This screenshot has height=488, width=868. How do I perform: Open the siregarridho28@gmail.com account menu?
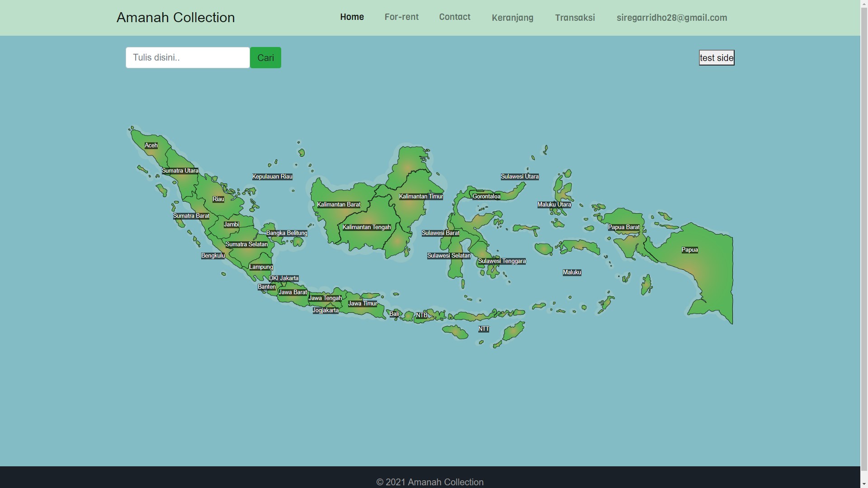click(671, 18)
